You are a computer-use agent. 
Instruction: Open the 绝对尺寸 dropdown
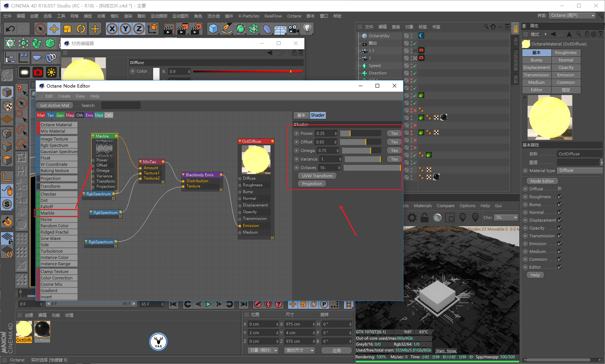click(x=300, y=351)
